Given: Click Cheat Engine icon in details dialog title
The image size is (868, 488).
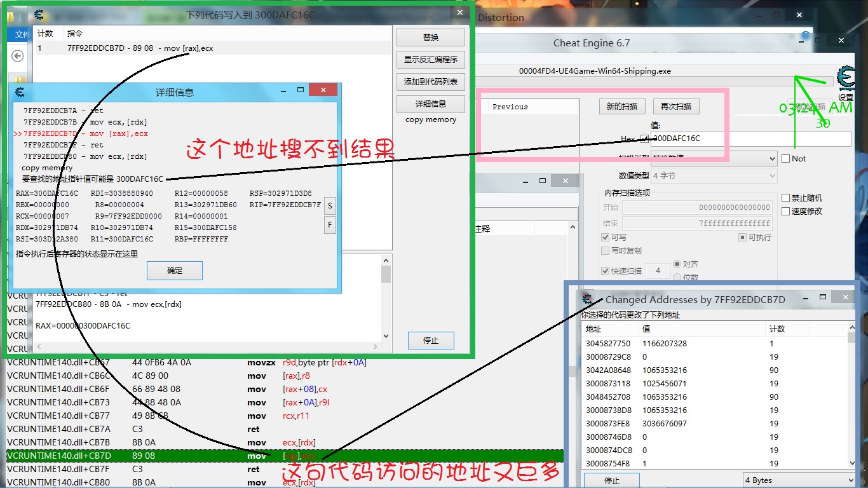Looking at the screenshot, I should coord(20,91).
